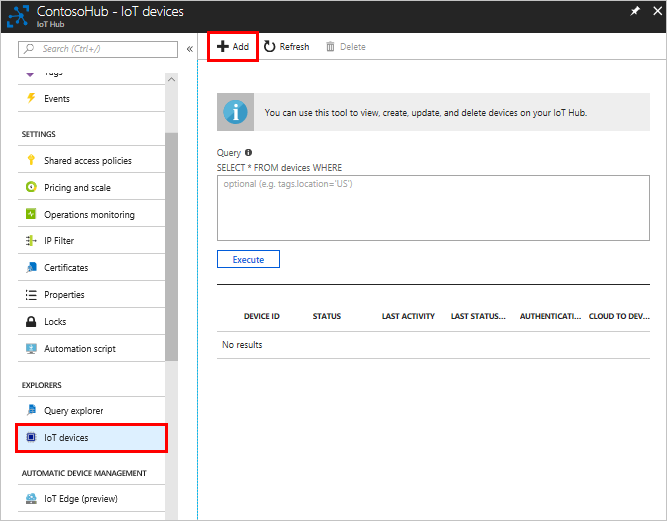Open Properties page
This screenshot has height=521, width=667.
pyautogui.click(x=91, y=294)
